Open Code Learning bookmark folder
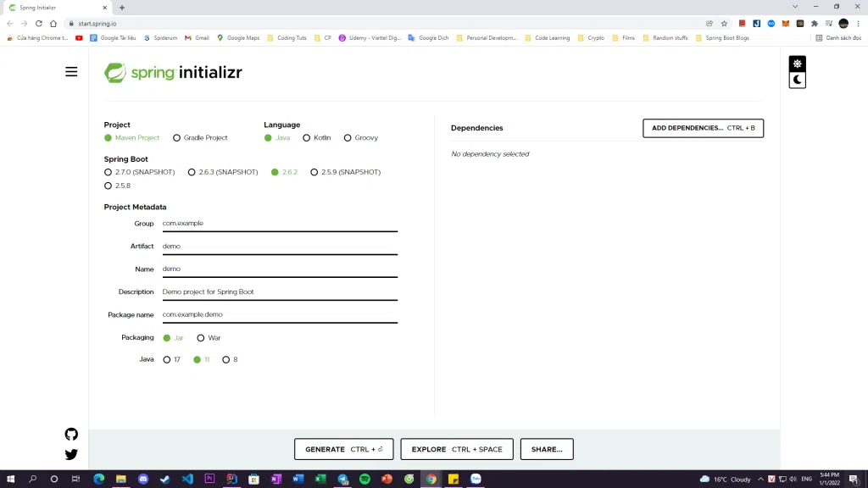This screenshot has height=488, width=868. point(547,38)
